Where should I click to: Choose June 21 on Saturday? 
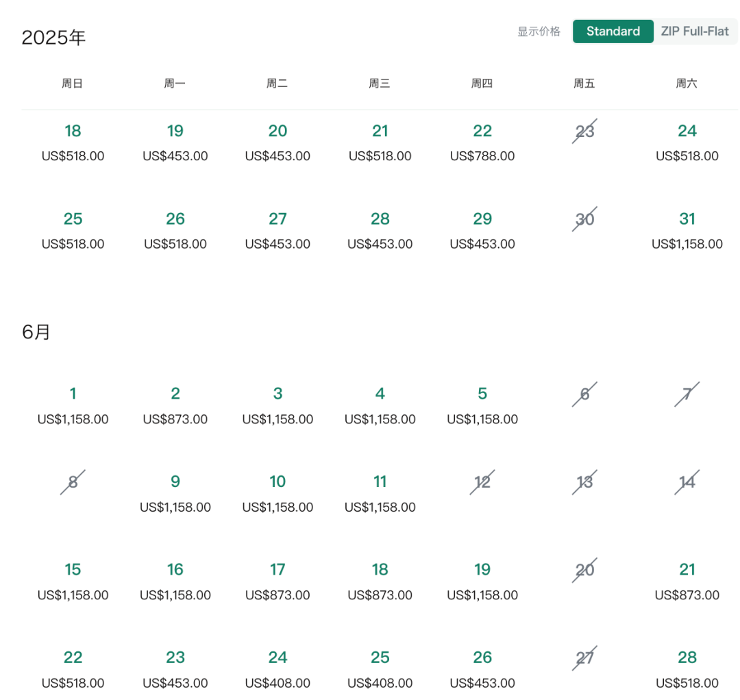coord(687,581)
